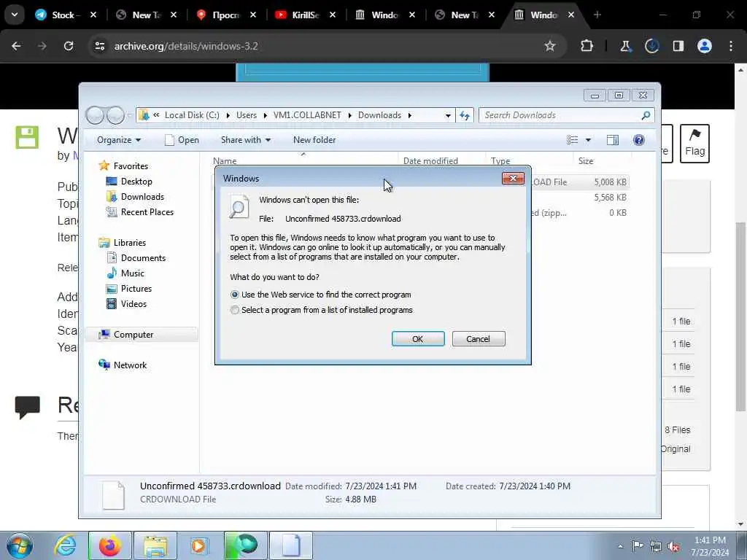Bookmark this page with the star icon

[x=550, y=46]
